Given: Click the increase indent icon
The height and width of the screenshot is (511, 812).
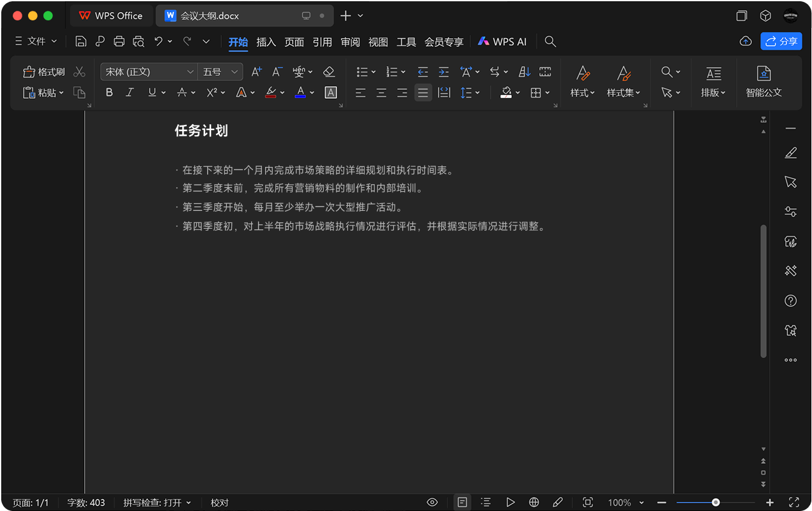Looking at the screenshot, I should [x=444, y=72].
